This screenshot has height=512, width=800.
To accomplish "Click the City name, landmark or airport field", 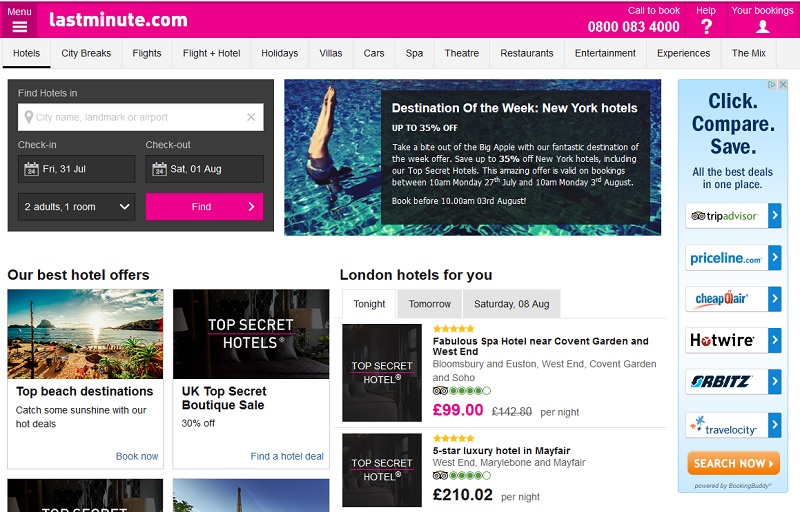I will tap(141, 117).
